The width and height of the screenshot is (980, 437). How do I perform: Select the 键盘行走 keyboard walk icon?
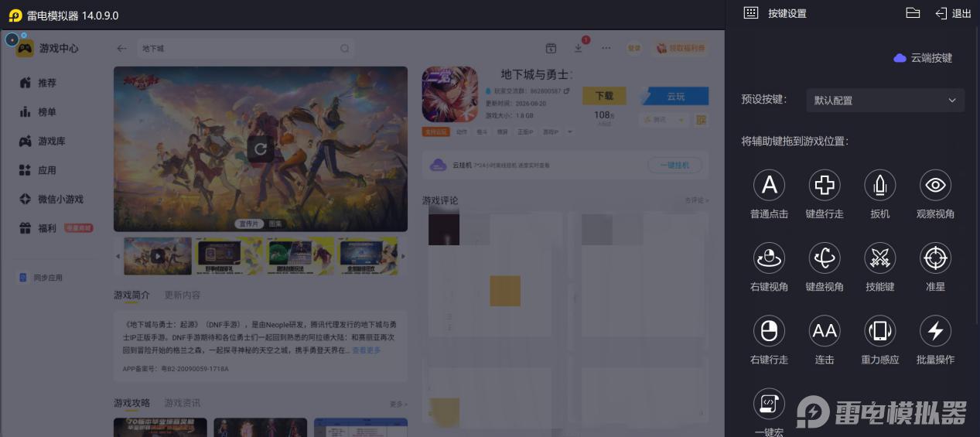pos(825,185)
